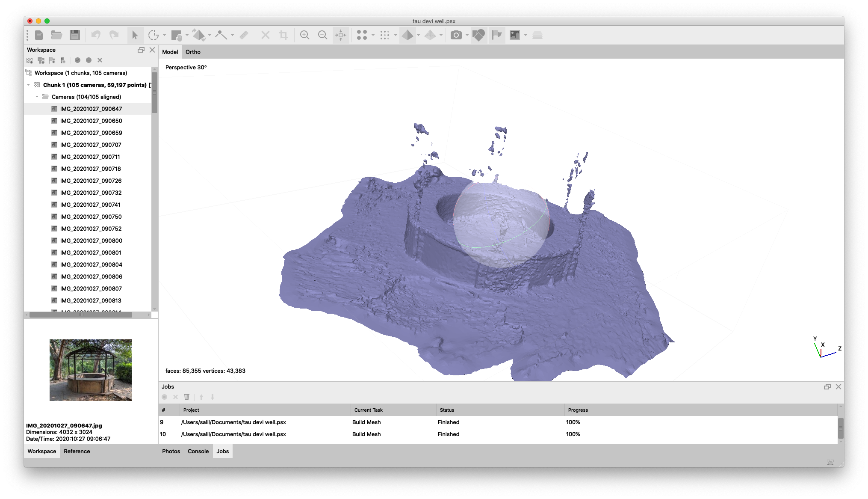Add a new chunk in the Workspace panel
Image resolution: width=868 pixels, height=499 pixels.
coord(29,60)
